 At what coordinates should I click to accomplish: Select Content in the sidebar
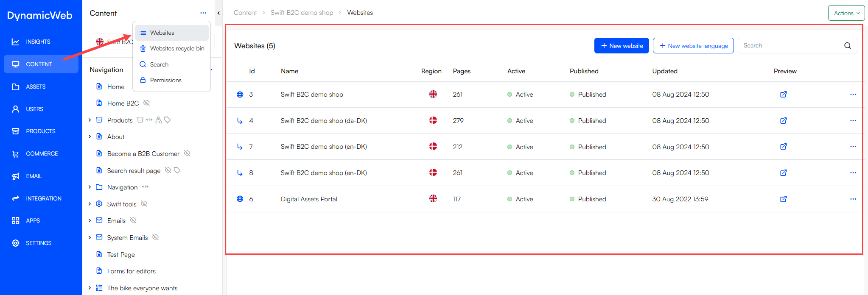click(x=41, y=64)
